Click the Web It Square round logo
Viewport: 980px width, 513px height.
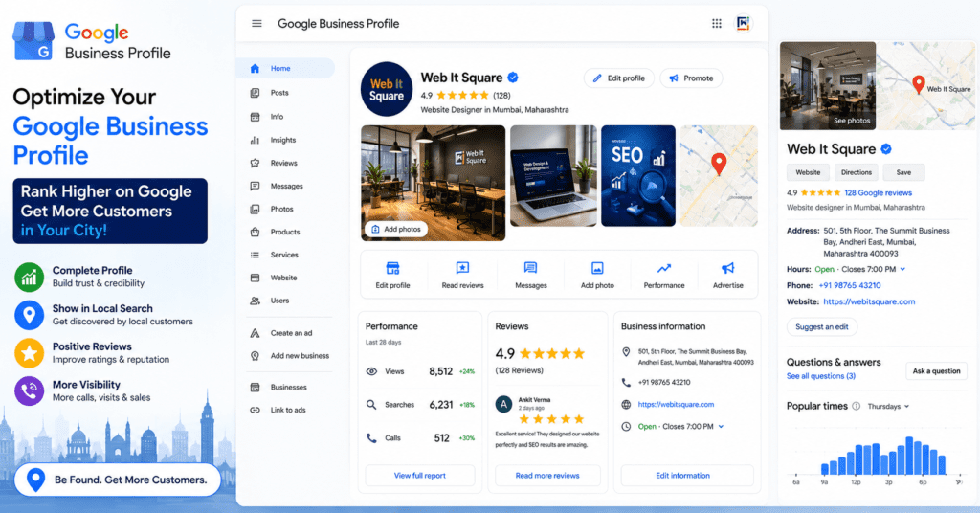pyautogui.click(x=387, y=89)
